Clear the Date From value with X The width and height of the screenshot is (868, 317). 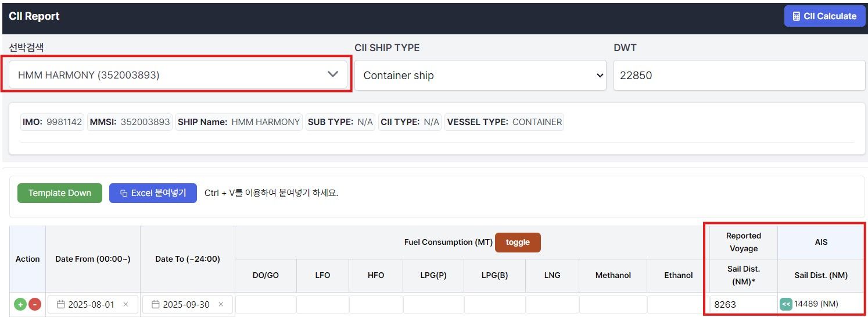coord(125,304)
